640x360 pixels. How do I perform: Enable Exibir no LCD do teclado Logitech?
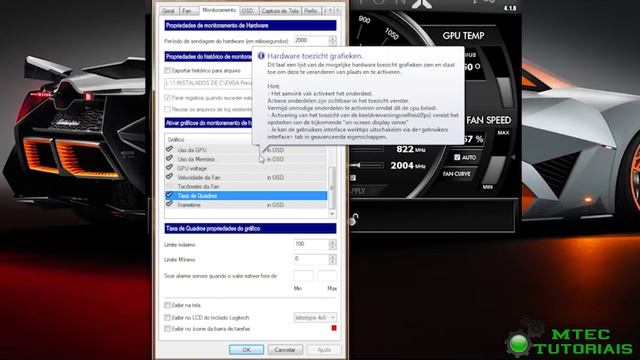pos(167,317)
